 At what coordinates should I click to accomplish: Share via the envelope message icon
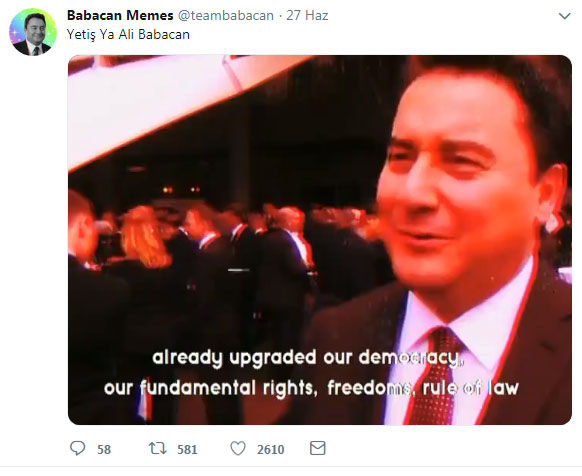coord(318,448)
